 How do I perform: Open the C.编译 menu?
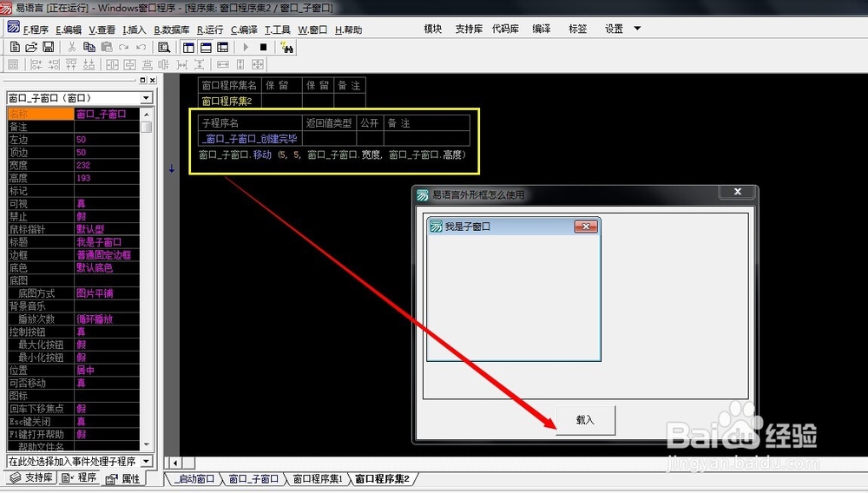tap(244, 30)
